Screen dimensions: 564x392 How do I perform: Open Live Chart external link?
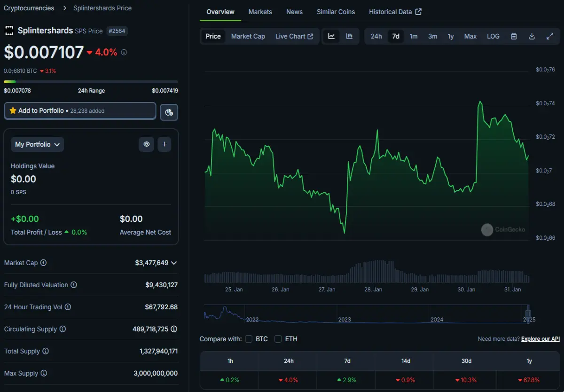[294, 36]
